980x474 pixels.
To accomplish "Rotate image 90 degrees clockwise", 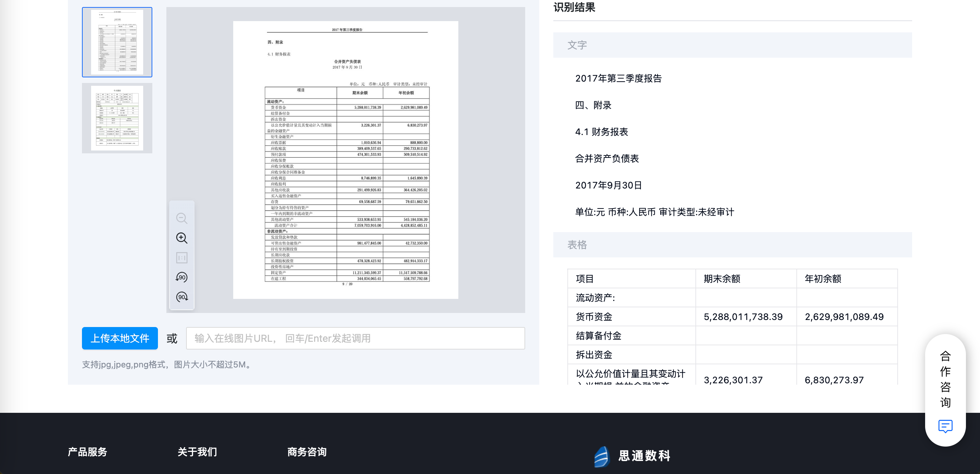I will 182,297.
